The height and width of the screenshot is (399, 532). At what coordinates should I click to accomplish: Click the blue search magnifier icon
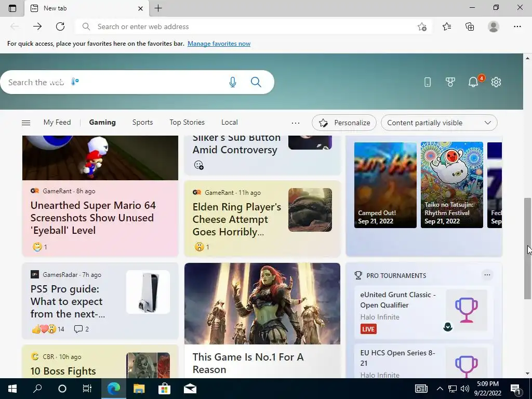256,82
